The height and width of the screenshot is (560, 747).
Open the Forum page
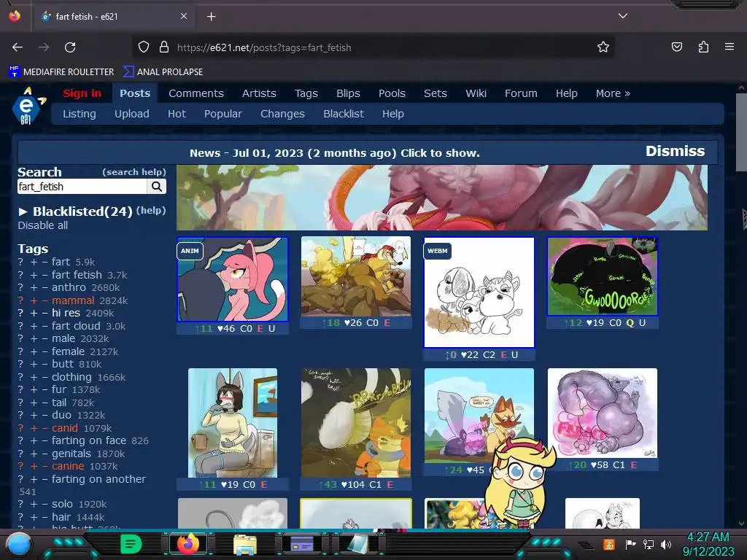point(521,93)
